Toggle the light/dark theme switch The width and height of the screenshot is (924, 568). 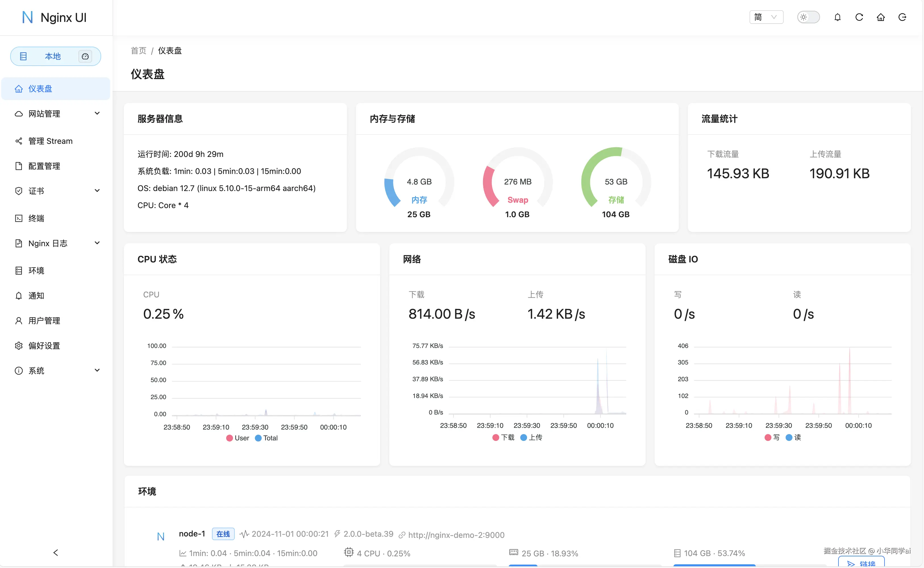click(808, 17)
